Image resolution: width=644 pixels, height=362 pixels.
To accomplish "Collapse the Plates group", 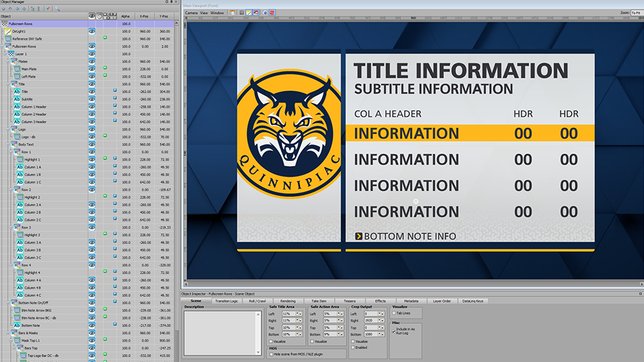I will click(8, 61).
